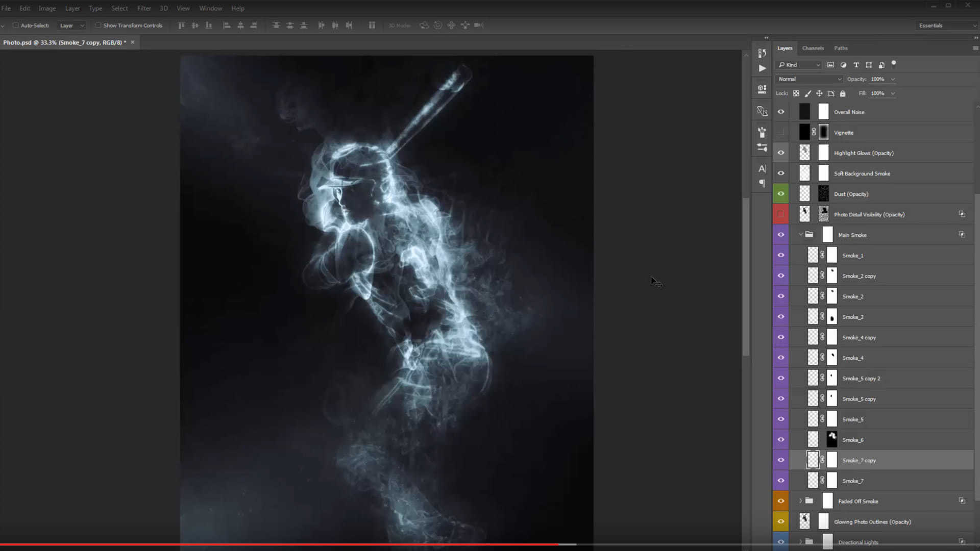980x551 pixels.
Task: Hide the Overall Noise layer
Action: pos(781,112)
